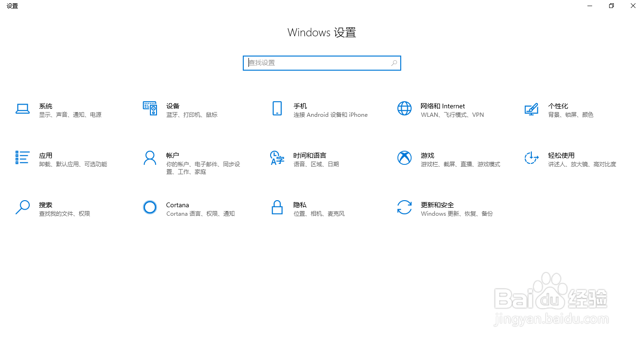644x341 pixels.
Task: Click the text 蓝牙、打印机、鼠标
Action: [x=192, y=115]
